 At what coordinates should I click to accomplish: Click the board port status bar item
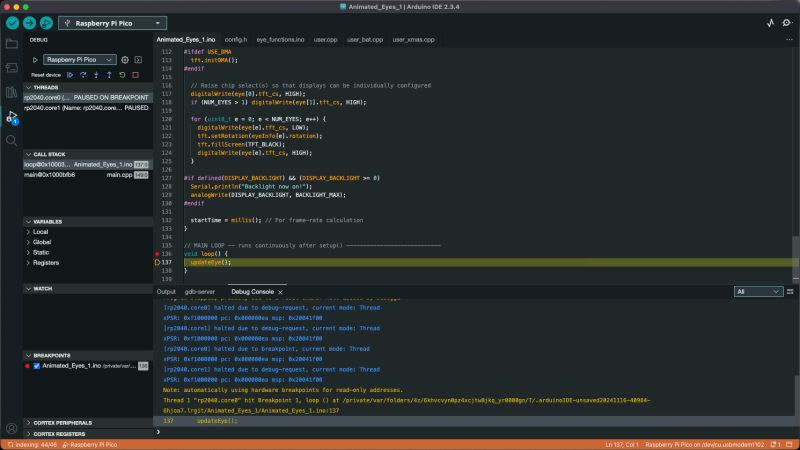pyautogui.click(x=705, y=445)
